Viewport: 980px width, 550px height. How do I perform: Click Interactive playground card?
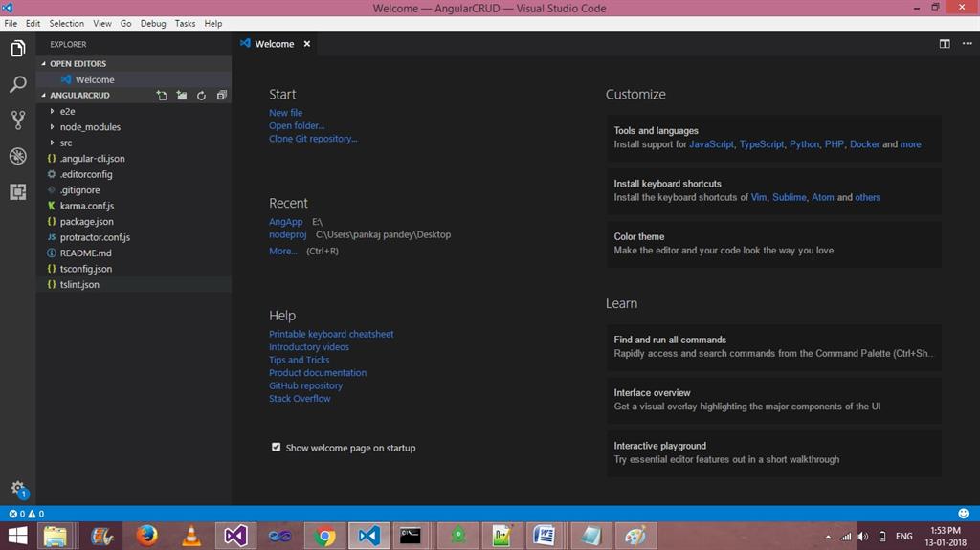[x=773, y=452]
